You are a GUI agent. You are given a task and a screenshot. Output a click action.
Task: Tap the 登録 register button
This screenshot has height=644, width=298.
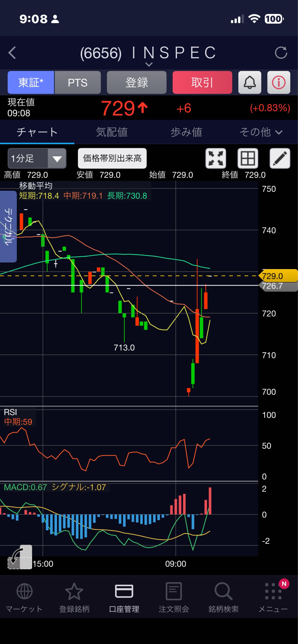(137, 82)
